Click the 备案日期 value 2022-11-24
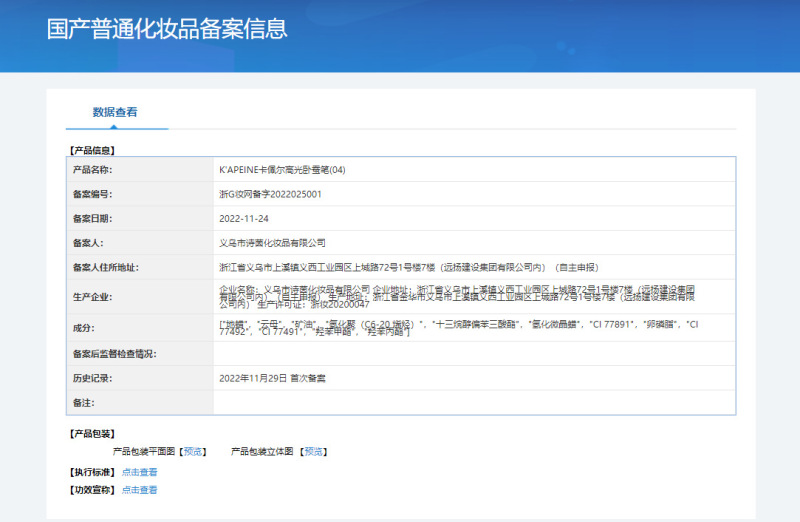800x522 pixels. click(x=243, y=218)
